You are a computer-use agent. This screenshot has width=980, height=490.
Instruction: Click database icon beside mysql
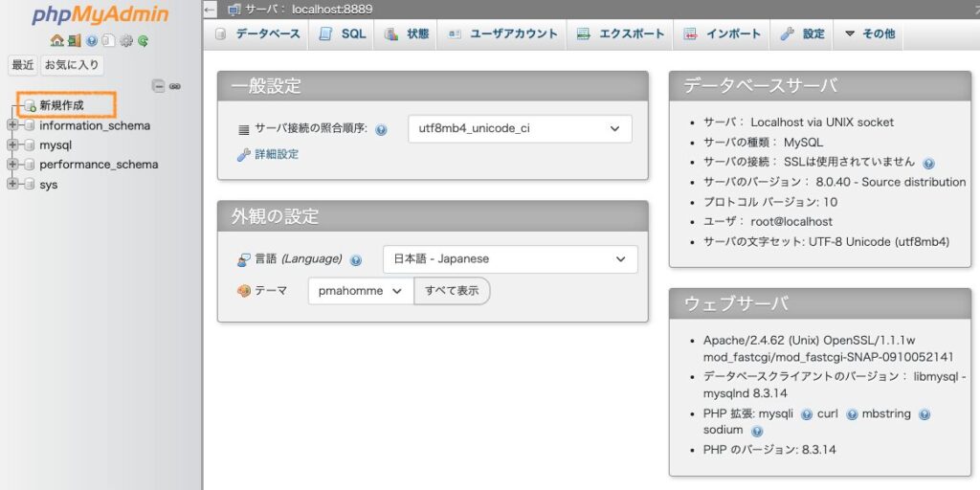pos(29,145)
